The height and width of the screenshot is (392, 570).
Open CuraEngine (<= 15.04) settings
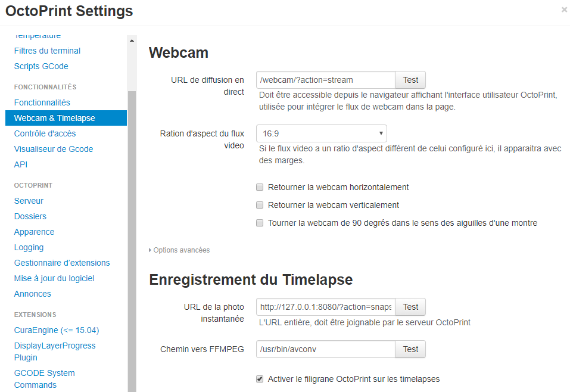pyautogui.click(x=57, y=330)
